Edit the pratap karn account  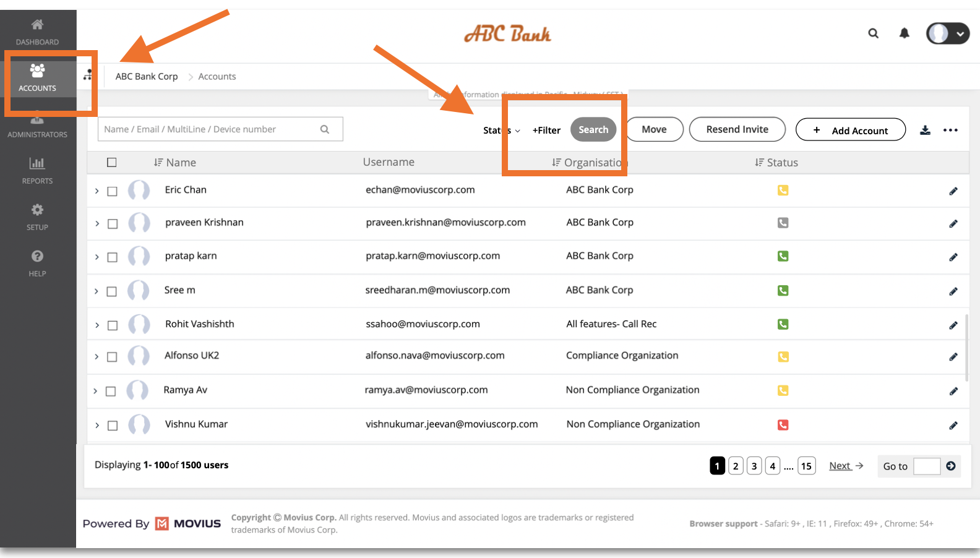pyautogui.click(x=953, y=257)
